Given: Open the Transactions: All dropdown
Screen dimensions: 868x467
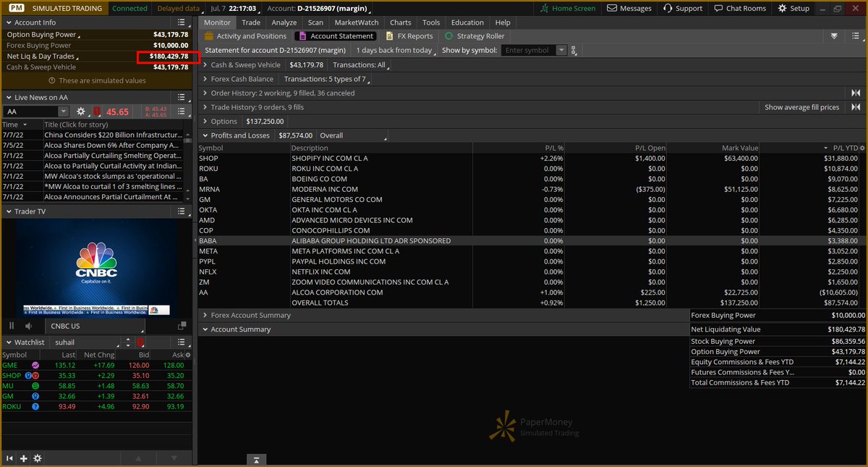Looking at the screenshot, I should tap(362, 65).
